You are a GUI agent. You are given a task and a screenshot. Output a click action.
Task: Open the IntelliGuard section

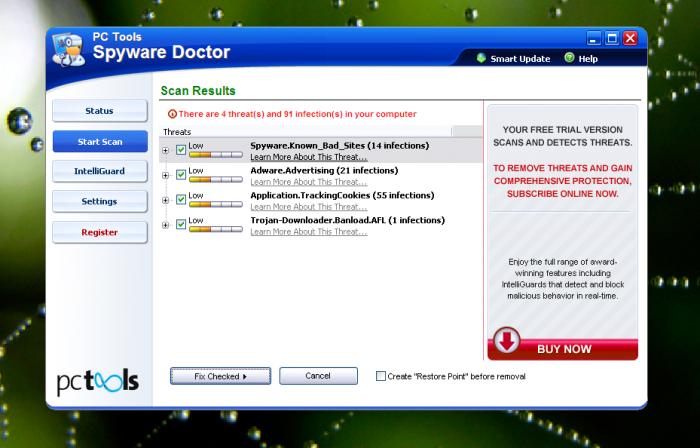[100, 171]
